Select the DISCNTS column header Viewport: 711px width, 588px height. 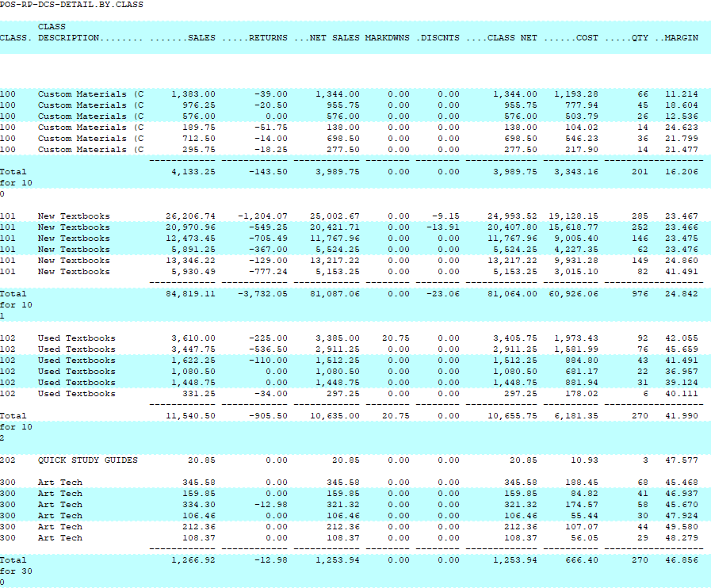pyautogui.click(x=440, y=38)
